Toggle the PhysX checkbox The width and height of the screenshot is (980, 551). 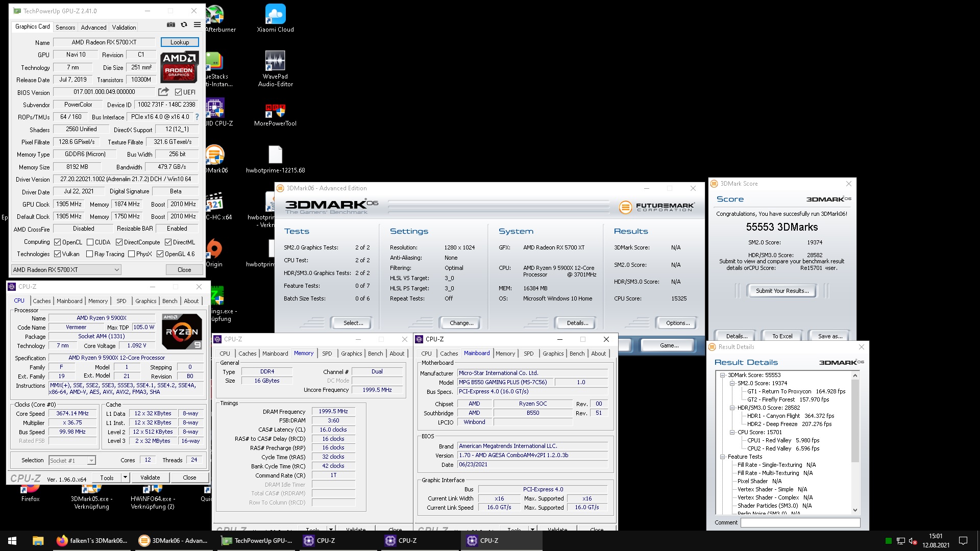click(x=132, y=254)
